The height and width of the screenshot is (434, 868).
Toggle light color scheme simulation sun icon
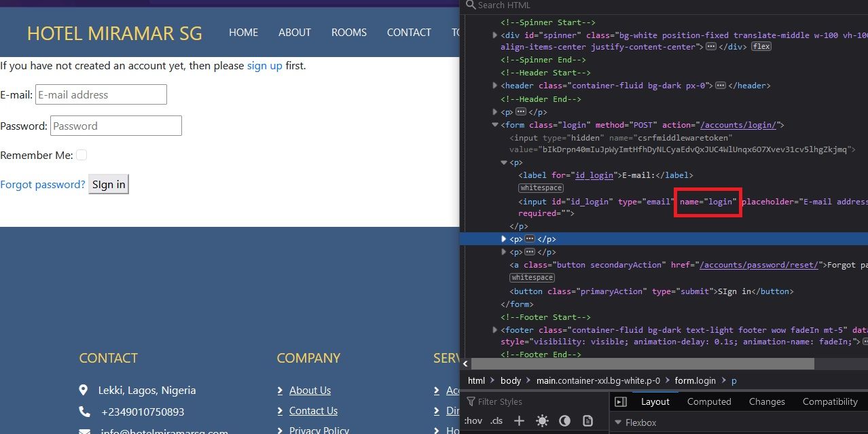pyautogui.click(x=541, y=420)
